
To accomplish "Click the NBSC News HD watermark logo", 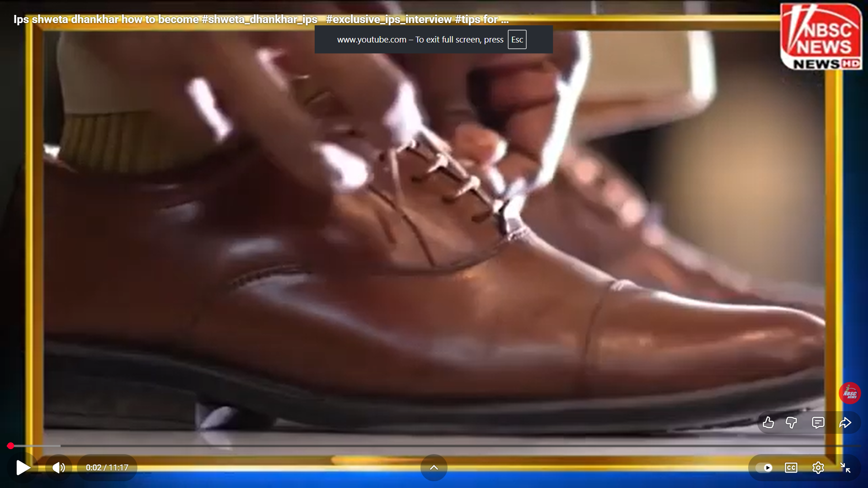I will pyautogui.click(x=821, y=37).
